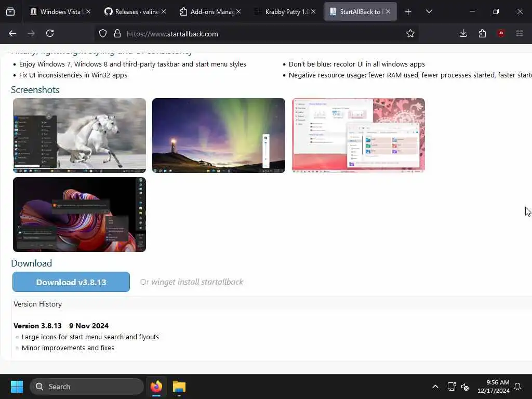Viewport: 532px width, 399px height.
Task: Open Firefox View icon in tab bar
Action: click(x=10, y=12)
